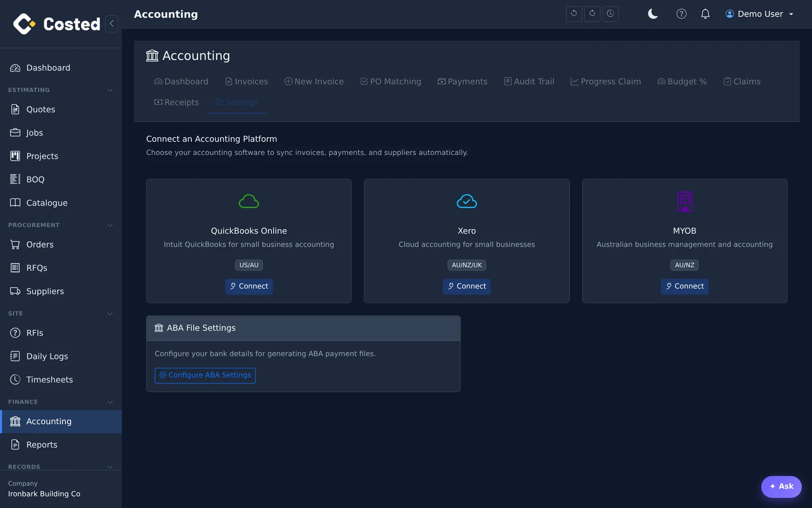Click the undo arrow in top bar

pos(574,14)
